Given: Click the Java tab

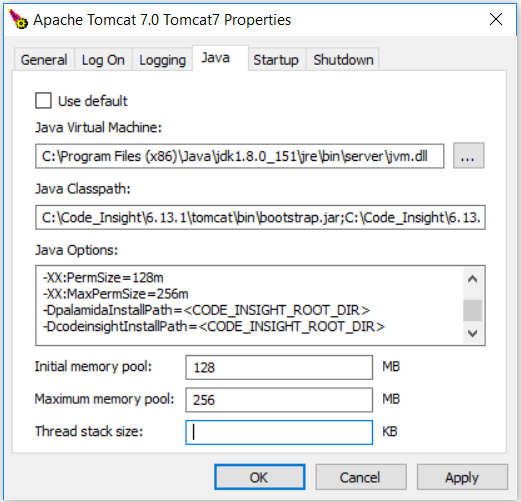Looking at the screenshot, I should point(216,58).
